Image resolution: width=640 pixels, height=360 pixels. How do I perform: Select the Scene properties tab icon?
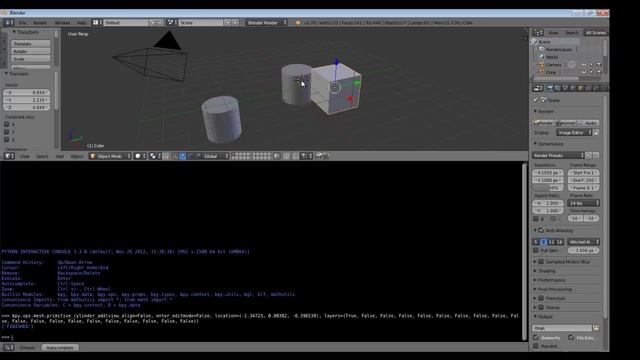[x=565, y=88]
